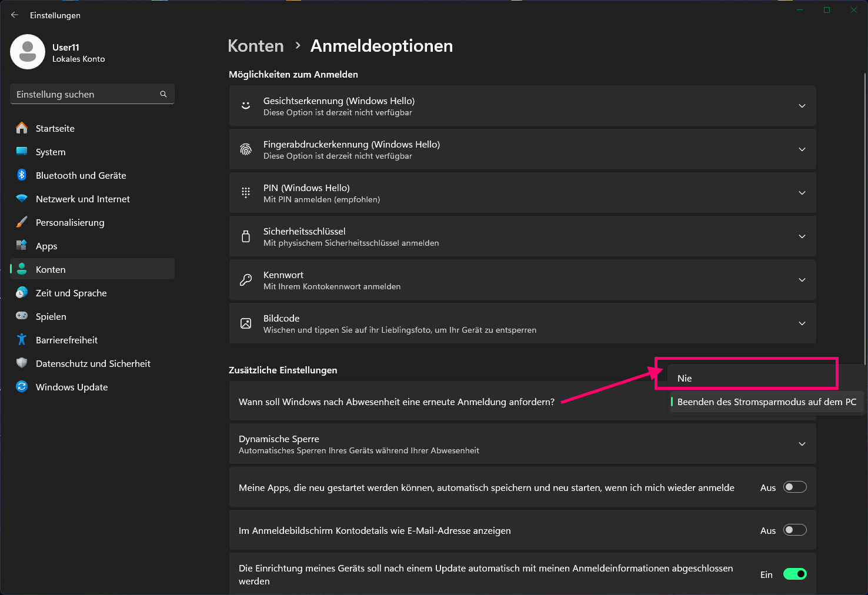
Task: Select Nie in the dropdown list
Action: [766, 378]
